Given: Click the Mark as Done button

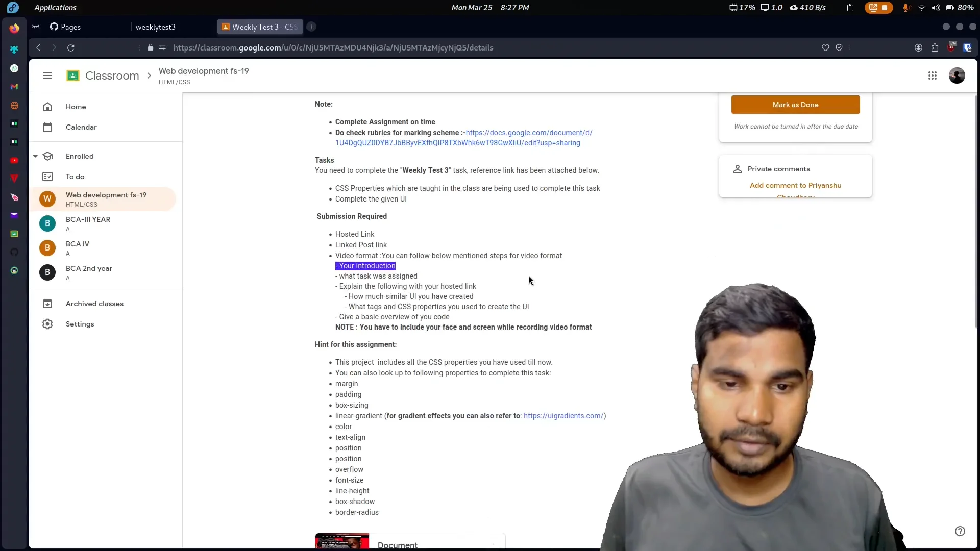Looking at the screenshot, I should tap(795, 105).
